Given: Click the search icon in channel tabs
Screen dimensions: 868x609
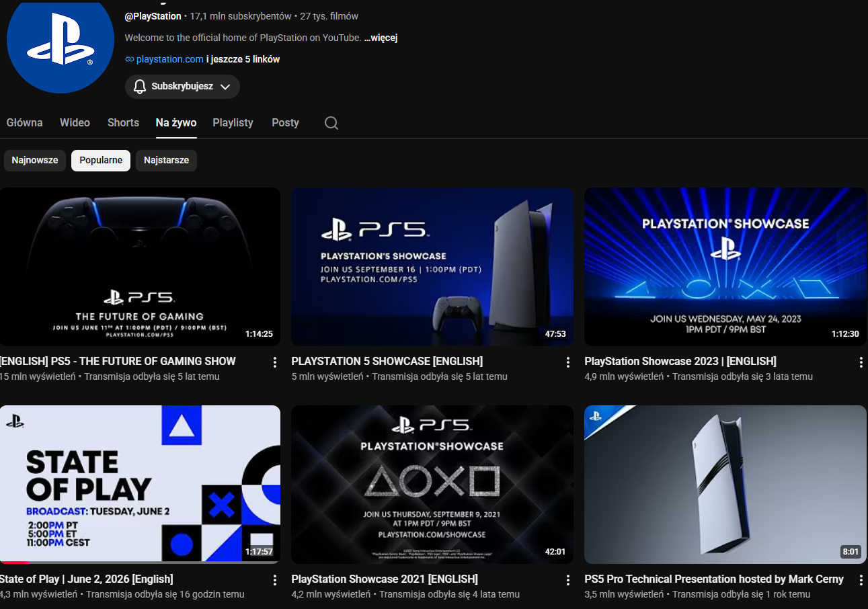Looking at the screenshot, I should pos(331,123).
